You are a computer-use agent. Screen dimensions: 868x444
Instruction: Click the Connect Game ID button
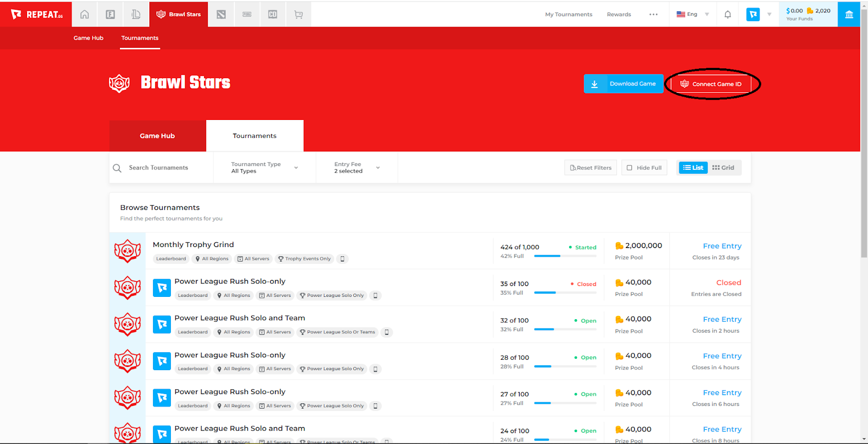[711, 84]
